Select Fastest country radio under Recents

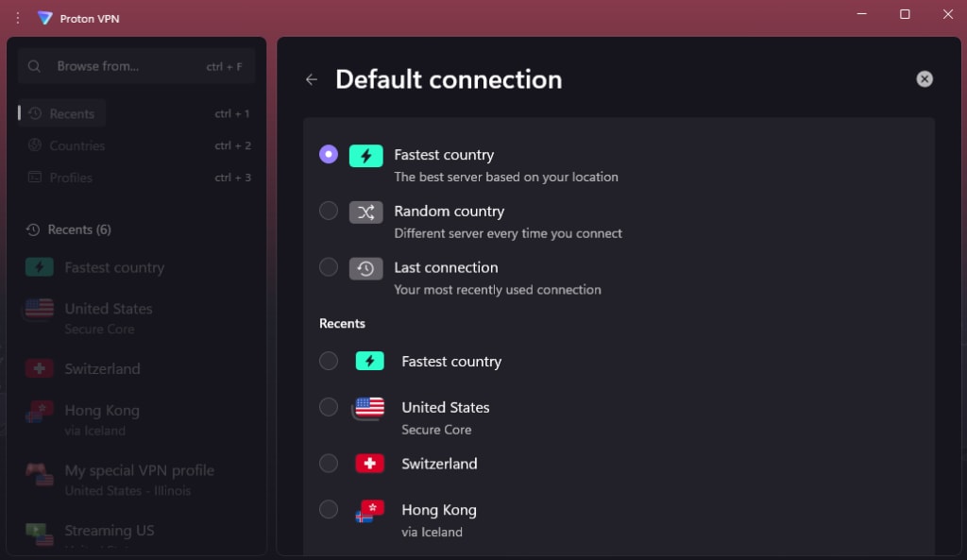(329, 361)
